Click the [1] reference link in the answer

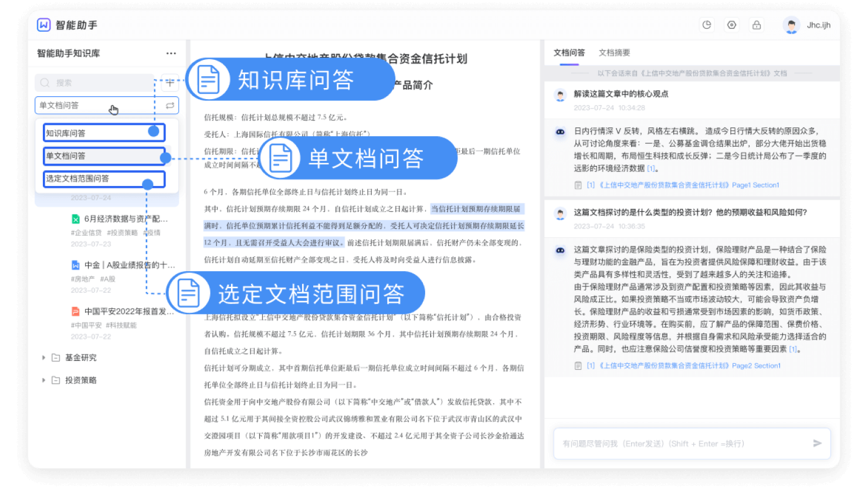(x=651, y=168)
